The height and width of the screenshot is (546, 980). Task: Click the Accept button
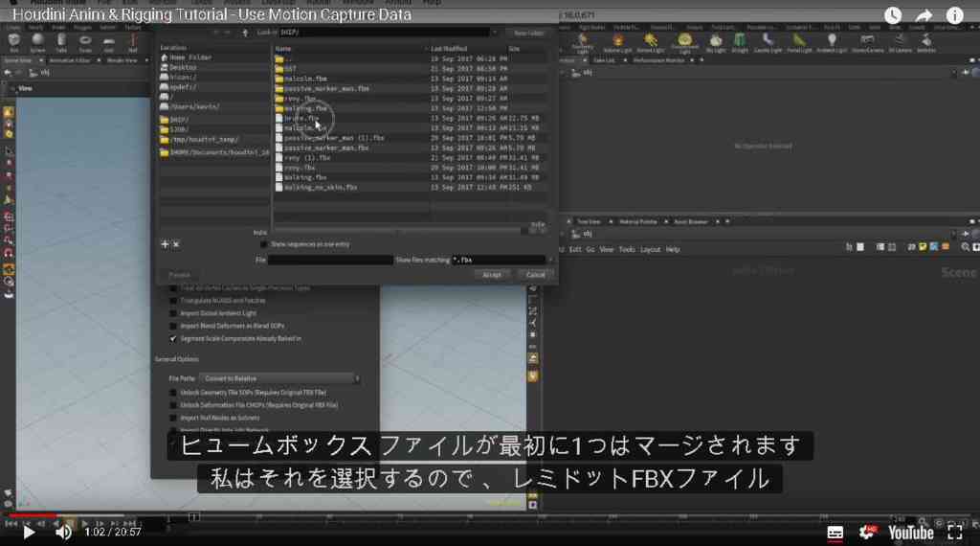tap(492, 275)
